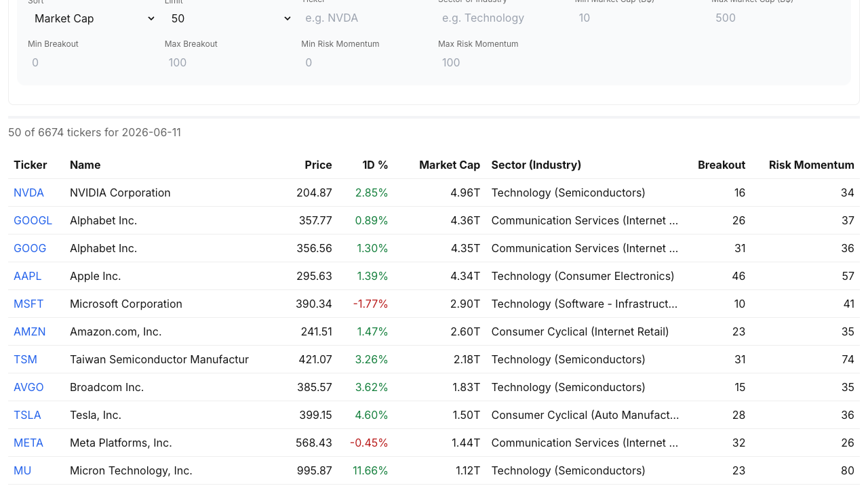Open the AVGO ticker link

pyautogui.click(x=28, y=387)
